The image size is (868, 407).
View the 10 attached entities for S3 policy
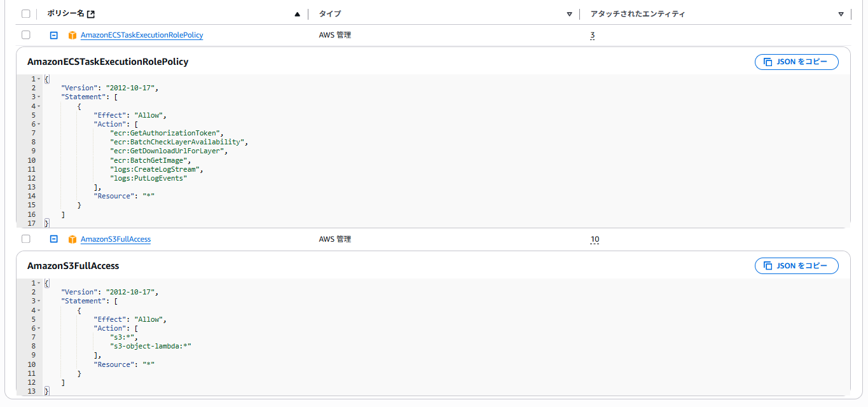click(595, 240)
